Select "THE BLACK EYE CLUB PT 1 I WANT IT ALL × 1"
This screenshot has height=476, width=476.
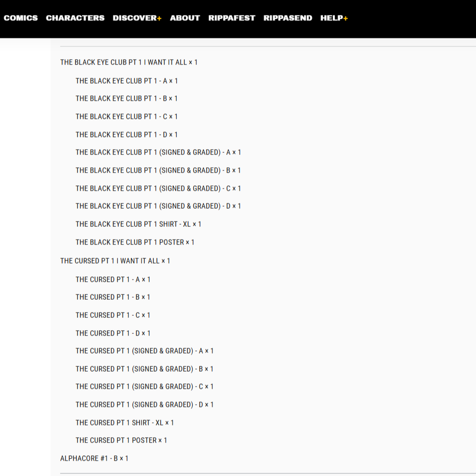point(129,62)
